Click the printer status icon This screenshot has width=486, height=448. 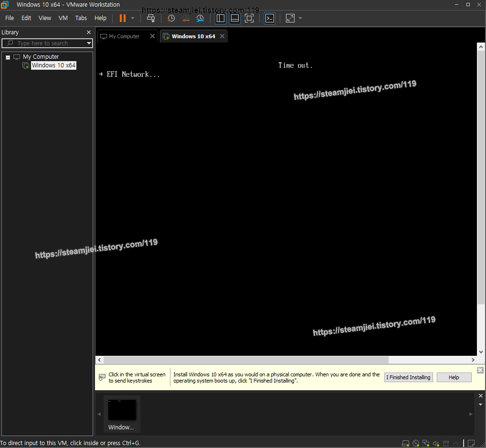[x=446, y=443]
